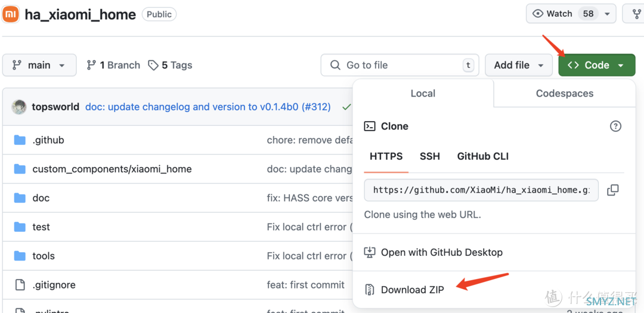Open the test folder
Image resolution: width=644 pixels, height=313 pixels.
[41, 227]
